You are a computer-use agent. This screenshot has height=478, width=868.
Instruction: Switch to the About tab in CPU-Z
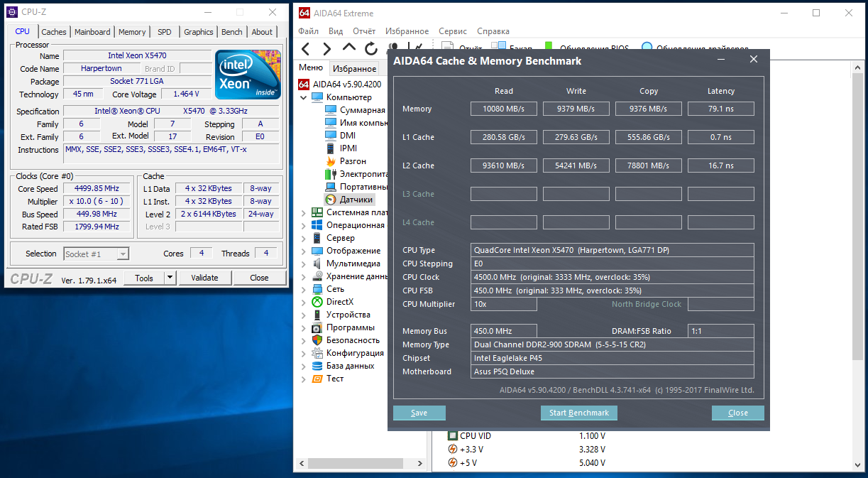[262, 32]
